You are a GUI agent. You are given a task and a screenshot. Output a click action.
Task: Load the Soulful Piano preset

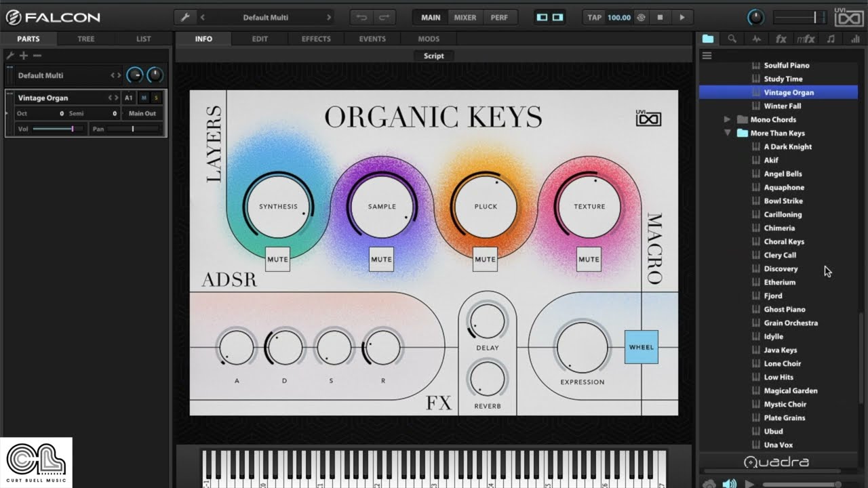point(787,65)
